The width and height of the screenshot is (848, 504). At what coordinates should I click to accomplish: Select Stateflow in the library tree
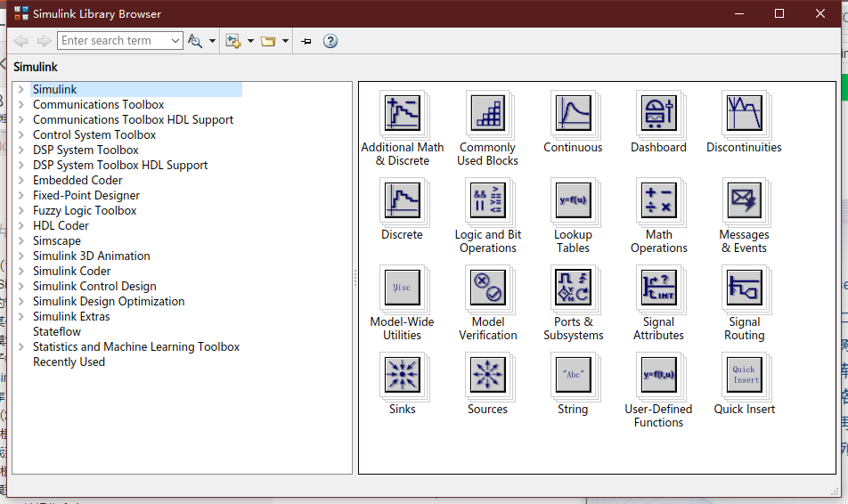[57, 331]
